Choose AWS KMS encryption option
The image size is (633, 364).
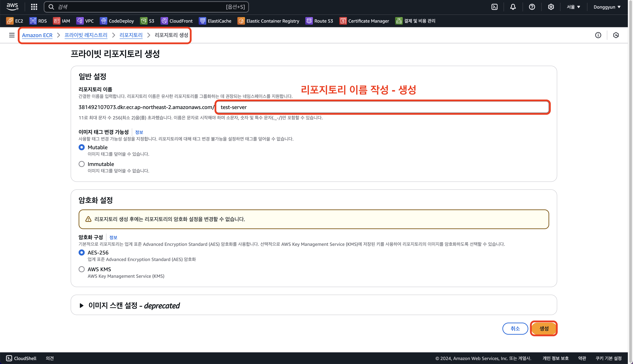click(82, 269)
